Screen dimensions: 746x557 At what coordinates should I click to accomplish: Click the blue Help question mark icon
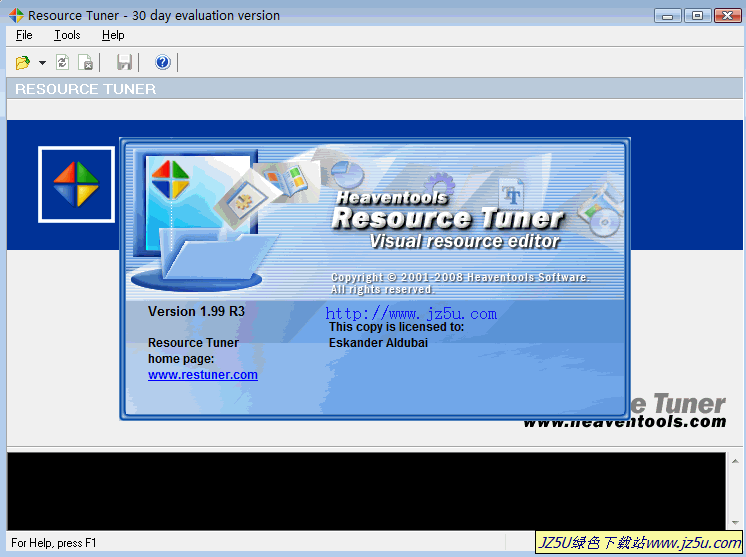163,62
